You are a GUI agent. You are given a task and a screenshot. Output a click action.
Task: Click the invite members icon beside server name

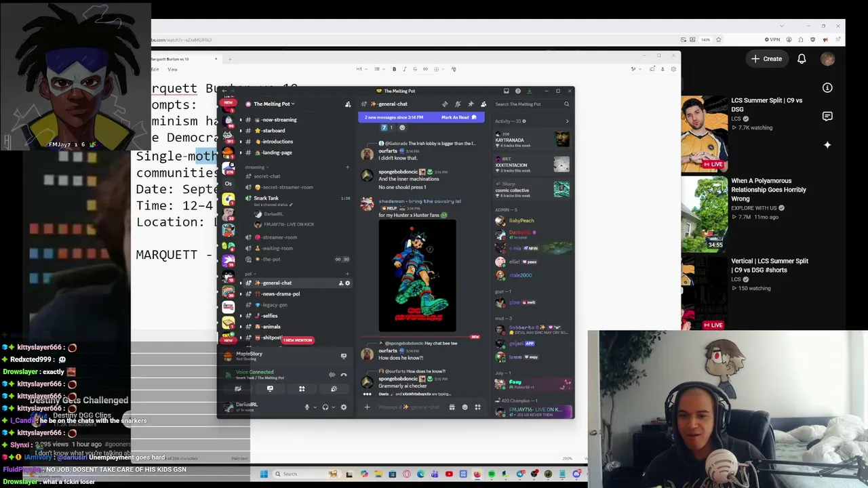coord(348,104)
